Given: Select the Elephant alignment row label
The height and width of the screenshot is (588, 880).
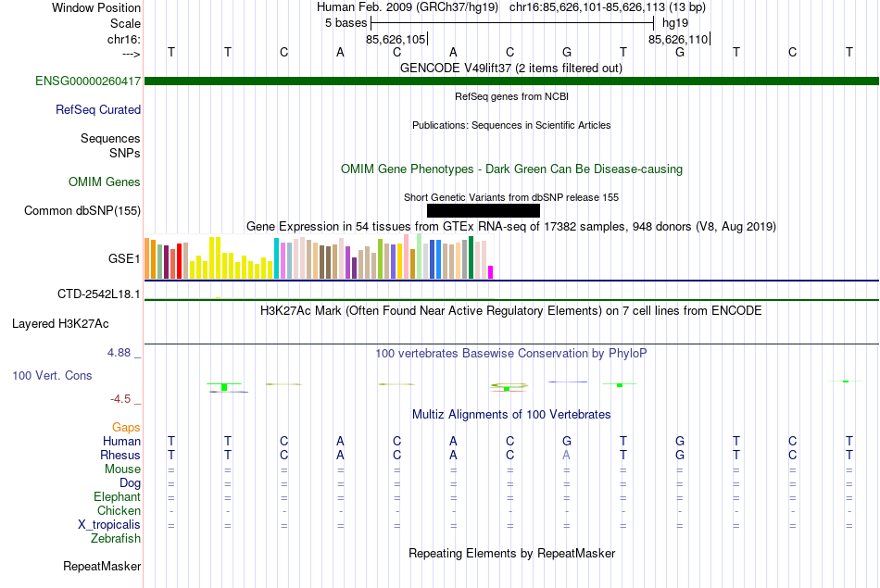Looking at the screenshot, I should 117,497.
